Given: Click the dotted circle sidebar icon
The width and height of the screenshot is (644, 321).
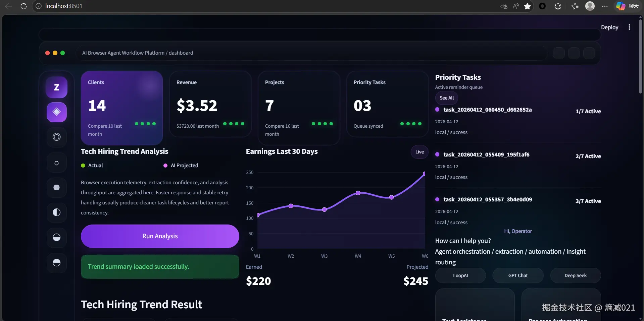Looking at the screenshot, I should 56,163.
